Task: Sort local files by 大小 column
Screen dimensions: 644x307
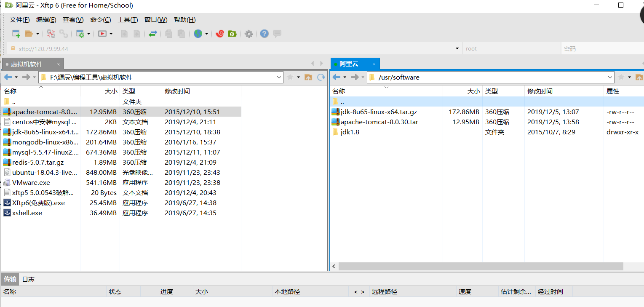Action: 100,91
